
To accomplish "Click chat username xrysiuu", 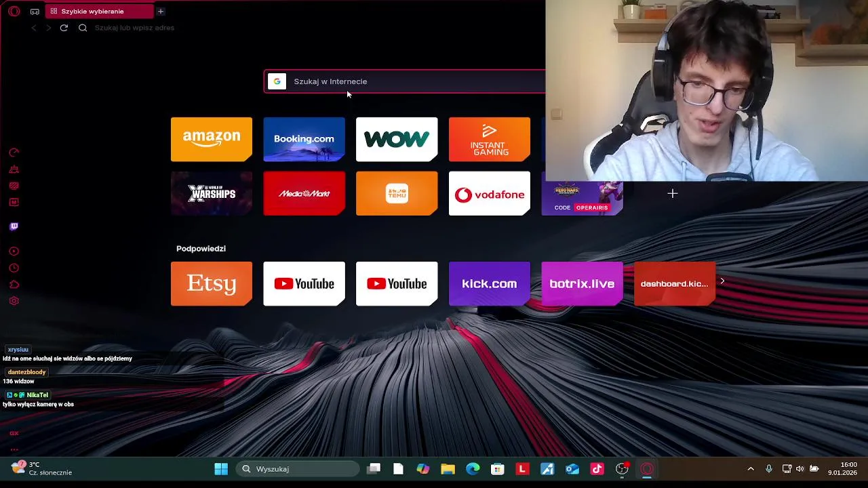I will pos(18,350).
